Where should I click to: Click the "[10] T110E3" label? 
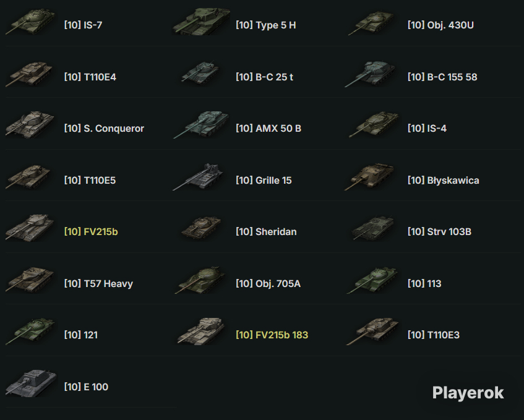pos(434,335)
